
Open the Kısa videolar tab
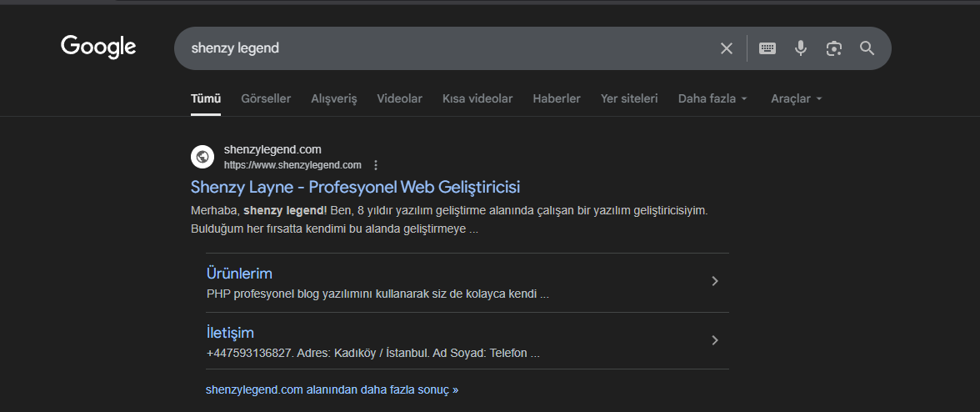[477, 98]
